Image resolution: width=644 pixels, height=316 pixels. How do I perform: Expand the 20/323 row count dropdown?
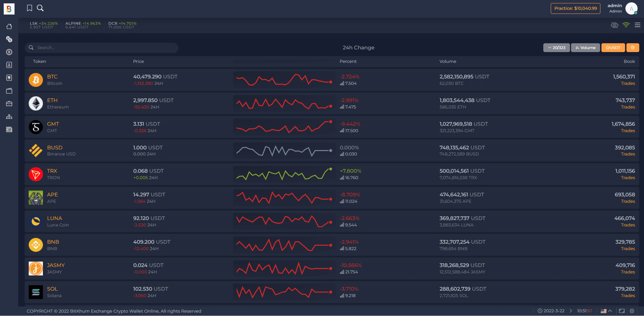556,48
